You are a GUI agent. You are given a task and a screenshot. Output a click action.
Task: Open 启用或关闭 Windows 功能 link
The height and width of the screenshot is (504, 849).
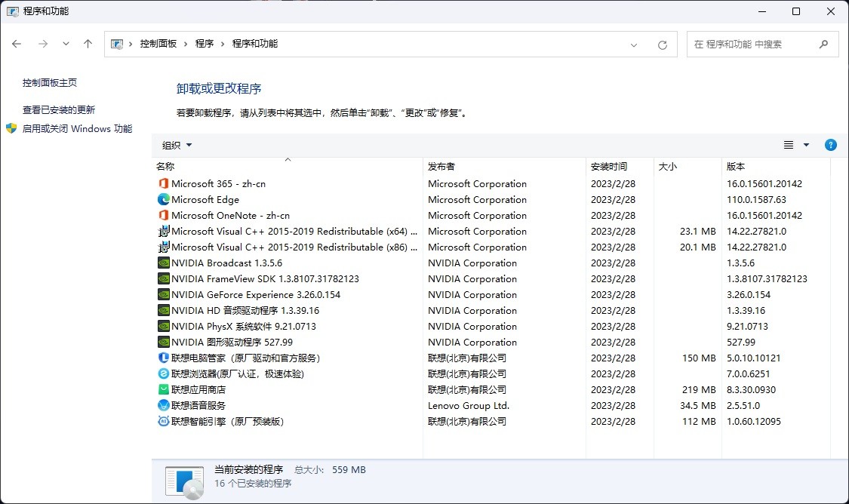(x=78, y=129)
